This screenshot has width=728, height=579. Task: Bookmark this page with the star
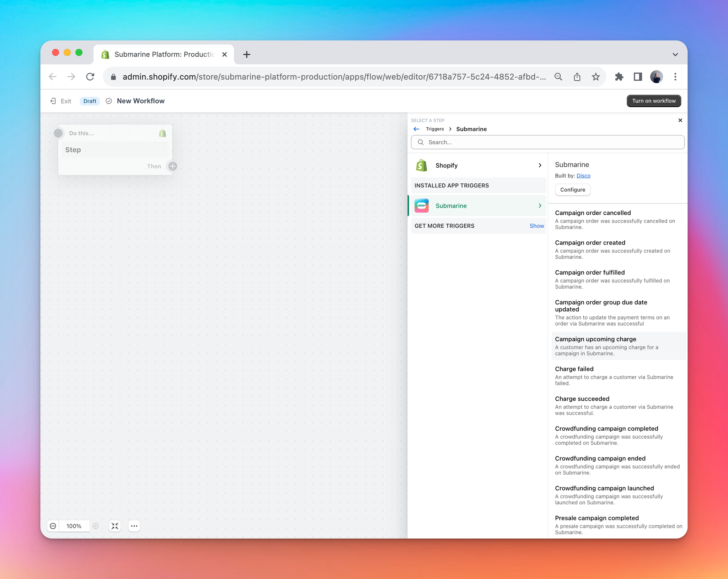pyautogui.click(x=596, y=77)
